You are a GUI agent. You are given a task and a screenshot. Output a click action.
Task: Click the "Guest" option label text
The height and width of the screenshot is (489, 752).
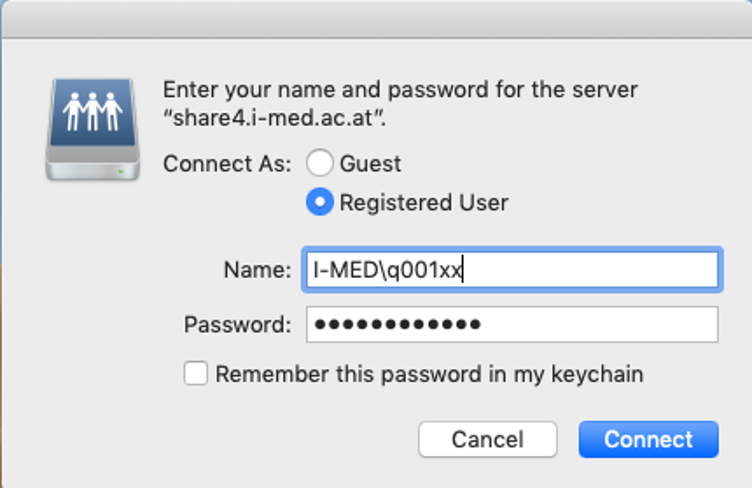(x=370, y=163)
